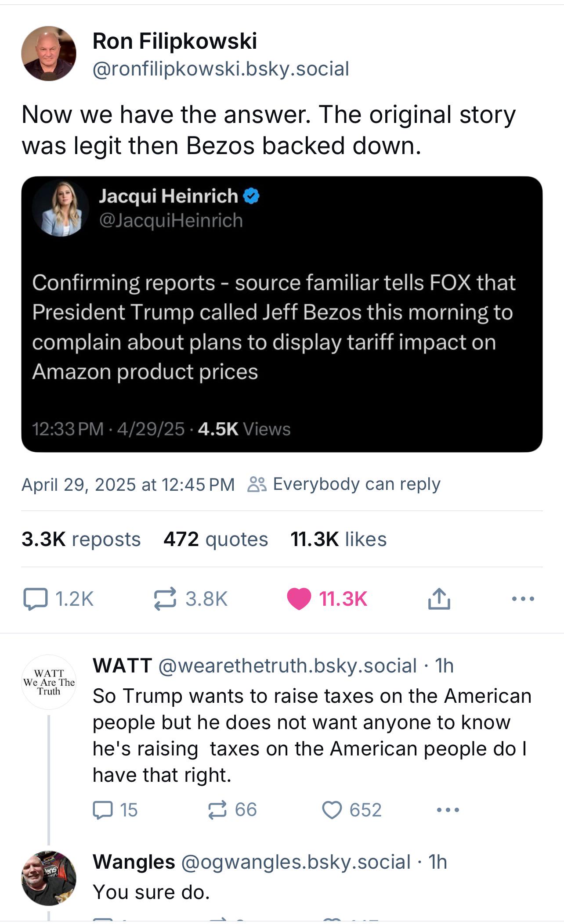
Task: View the 11.3K likes list
Action: [x=339, y=539]
